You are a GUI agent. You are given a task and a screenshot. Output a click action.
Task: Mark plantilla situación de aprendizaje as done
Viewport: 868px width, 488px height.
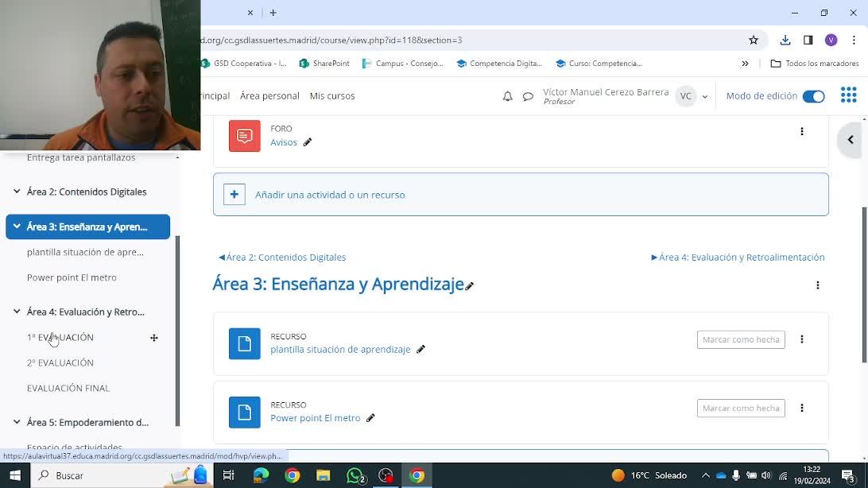pyautogui.click(x=741, y=339)
